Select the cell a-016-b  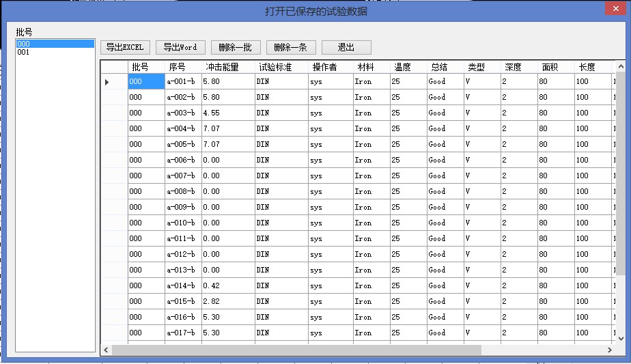[183, 317]
